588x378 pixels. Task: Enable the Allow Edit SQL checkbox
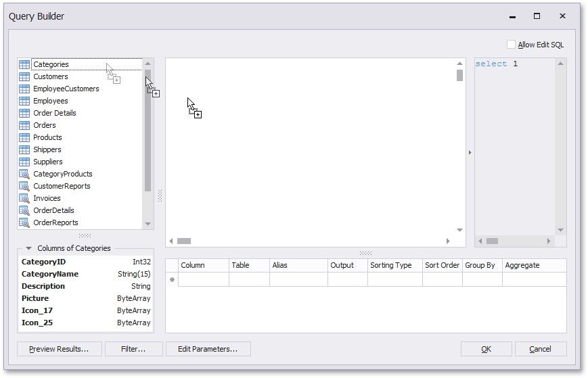pyautogui.click(x=511, y=45)
